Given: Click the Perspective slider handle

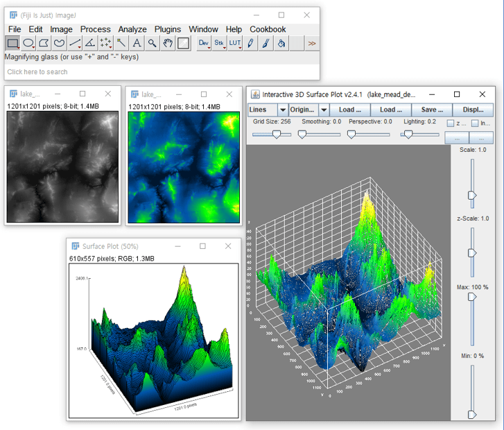Looking at the screenshot, I should tap(351, 135).
